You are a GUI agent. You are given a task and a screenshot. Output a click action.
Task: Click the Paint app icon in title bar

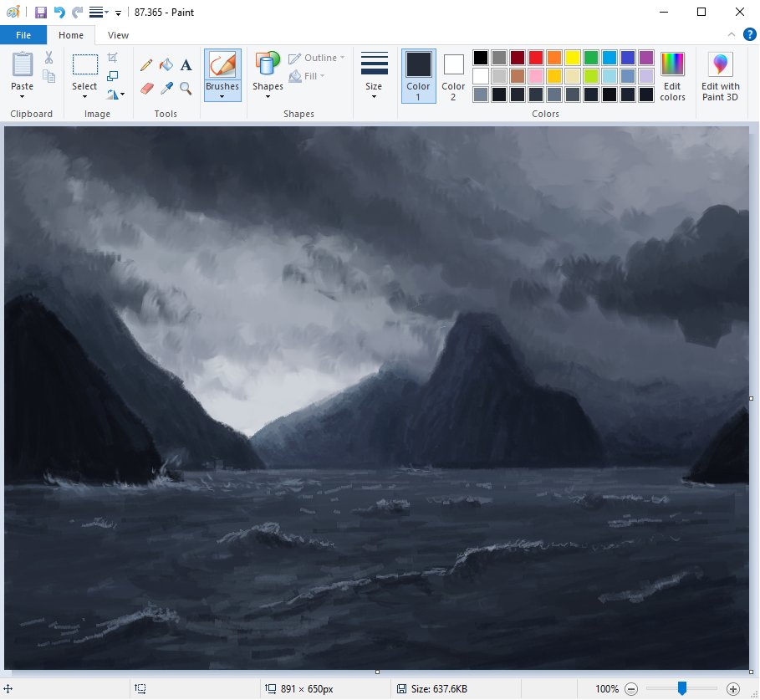click(13, 12)
